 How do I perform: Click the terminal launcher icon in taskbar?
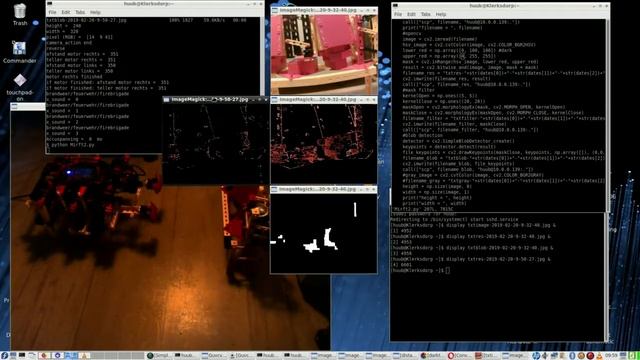pyautogui.click(x=22, y=356)
